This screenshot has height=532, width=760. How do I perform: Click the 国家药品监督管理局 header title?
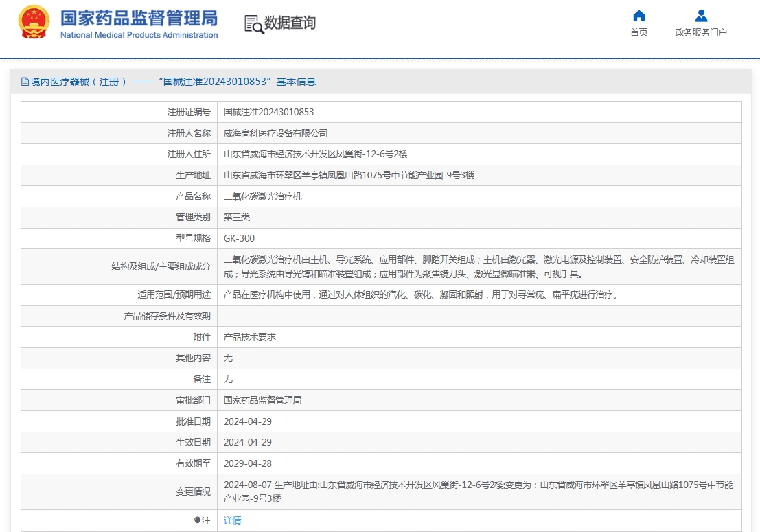tap(139, 19)
